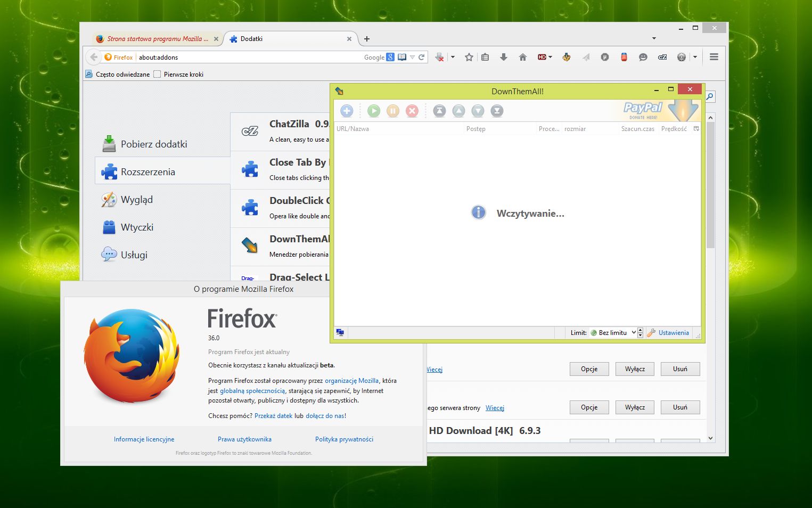
Task: Open Pobierz dodatki category in sidebar
Action: (x=162, y=144)
